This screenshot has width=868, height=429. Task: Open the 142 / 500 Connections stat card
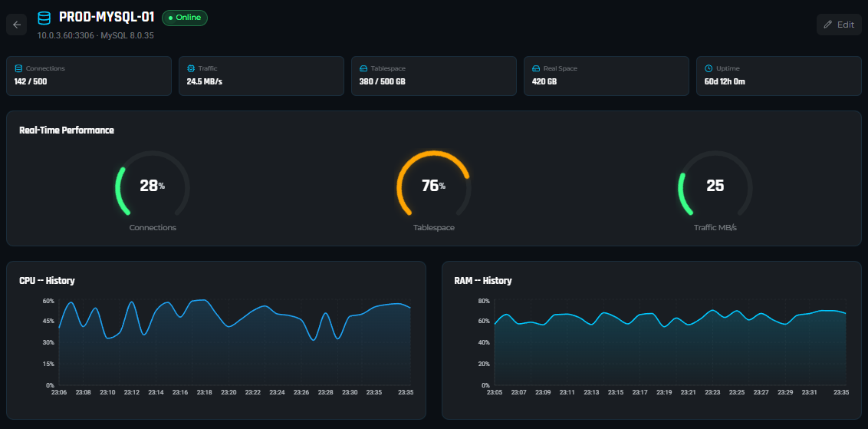click(x=88, y=75)
